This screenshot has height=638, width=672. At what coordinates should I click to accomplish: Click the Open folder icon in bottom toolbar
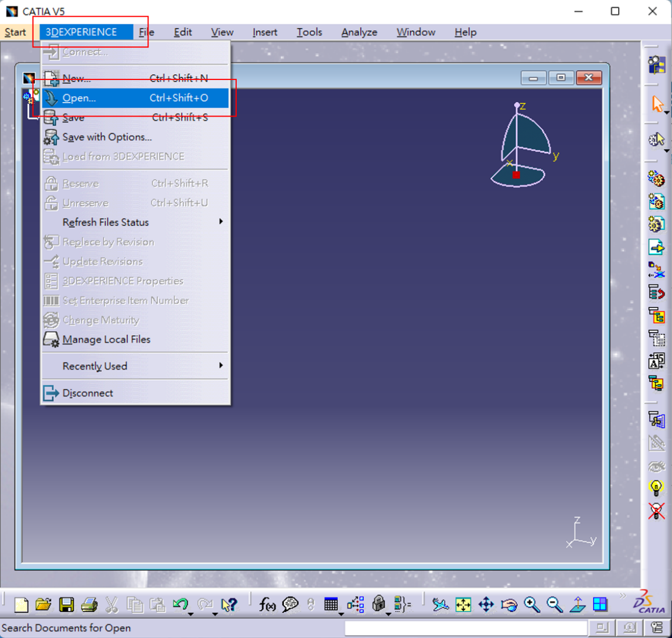44,604
